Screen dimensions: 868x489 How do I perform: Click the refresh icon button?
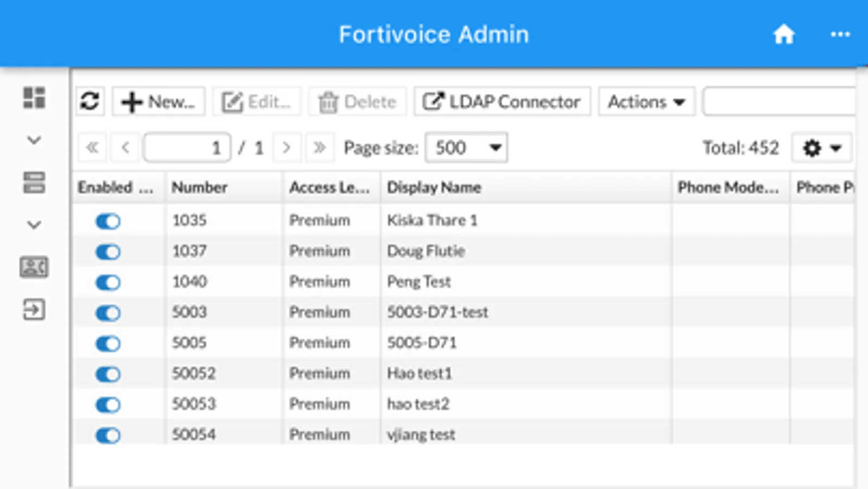(x=90, y=102)
